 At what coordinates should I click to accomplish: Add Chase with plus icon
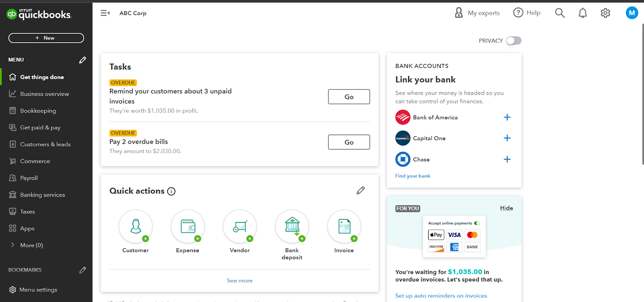point(507,159)
